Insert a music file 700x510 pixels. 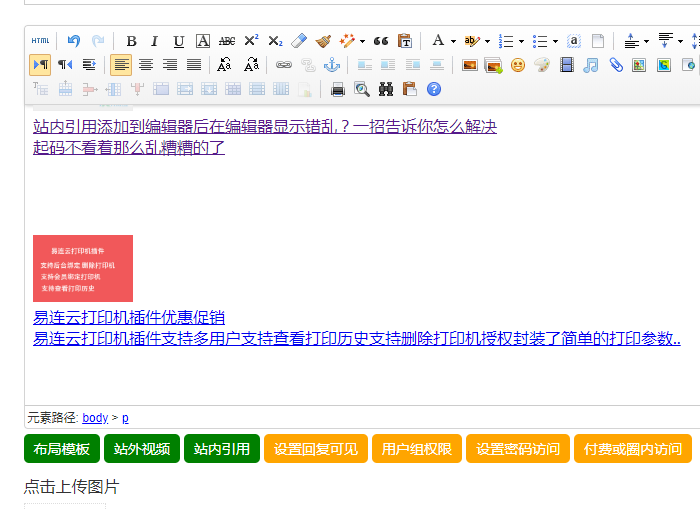click(591, 65)
